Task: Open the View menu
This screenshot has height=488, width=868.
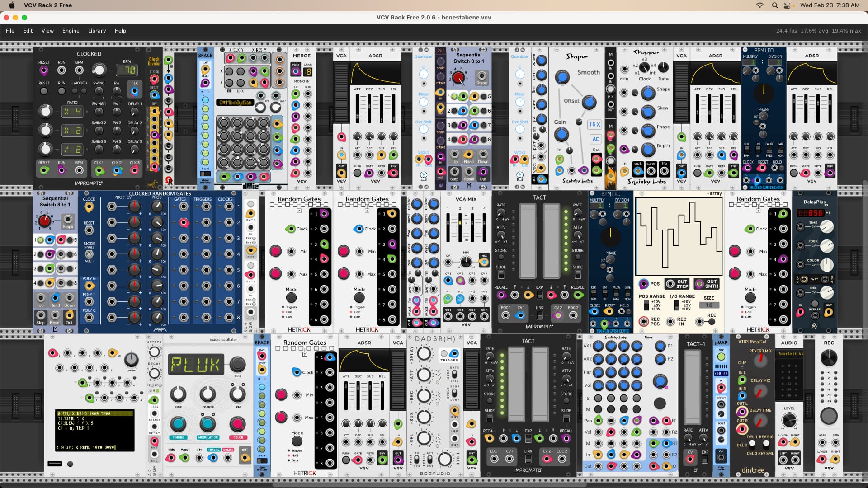Action: pos(47,31)
